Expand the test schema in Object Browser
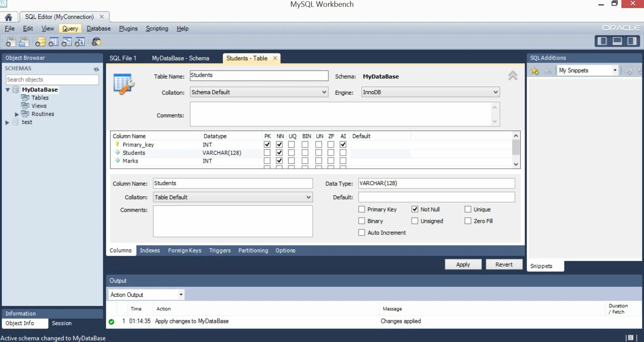 [7, 122]
